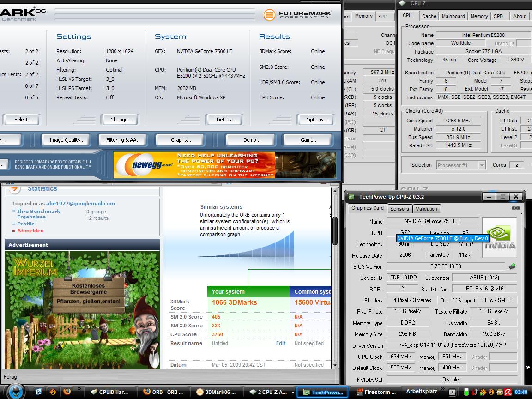
Task: Click the ahe1977@googlemail.com account link
Action: (x=80, y=203)
